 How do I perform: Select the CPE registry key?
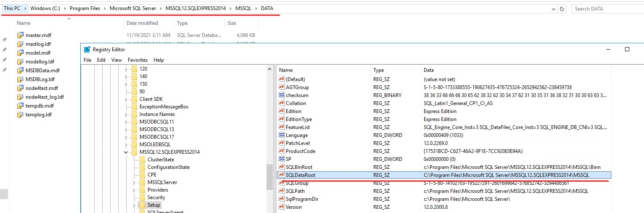click(152, 175)
